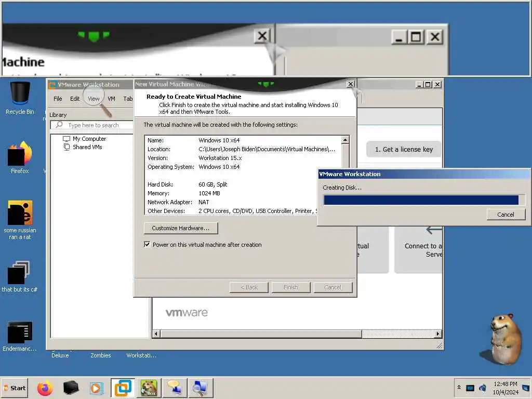532x399 pixels.
Task: Select the search magnifier icon in the Library
Action: 59,125
